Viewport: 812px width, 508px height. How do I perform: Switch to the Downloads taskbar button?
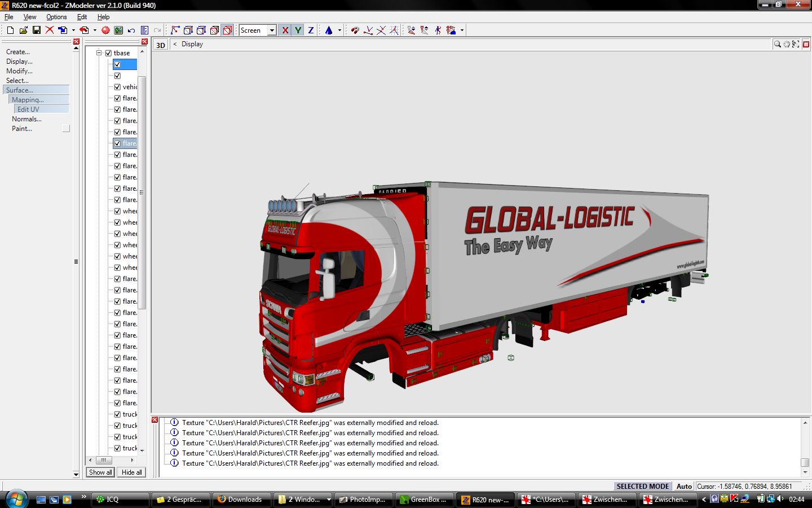point(242,500)
